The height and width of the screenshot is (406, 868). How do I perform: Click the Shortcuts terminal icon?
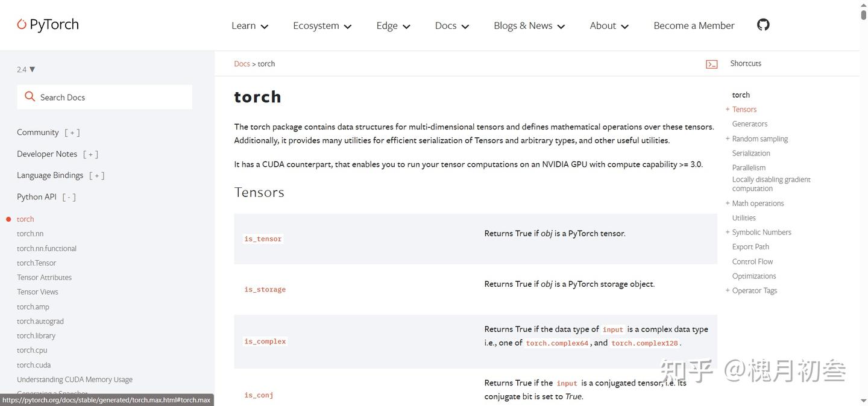711,64
